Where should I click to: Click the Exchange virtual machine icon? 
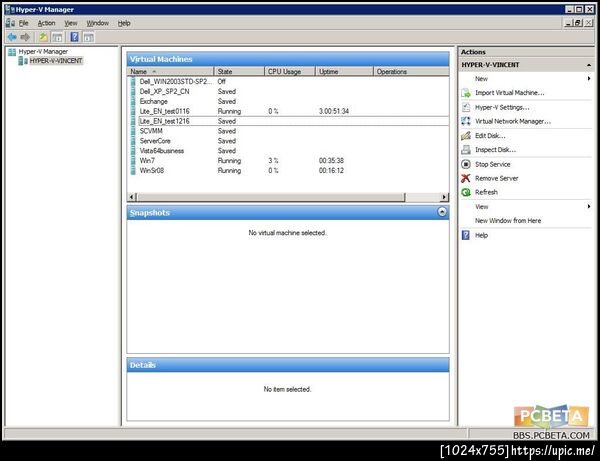click(x=133, y=101)
